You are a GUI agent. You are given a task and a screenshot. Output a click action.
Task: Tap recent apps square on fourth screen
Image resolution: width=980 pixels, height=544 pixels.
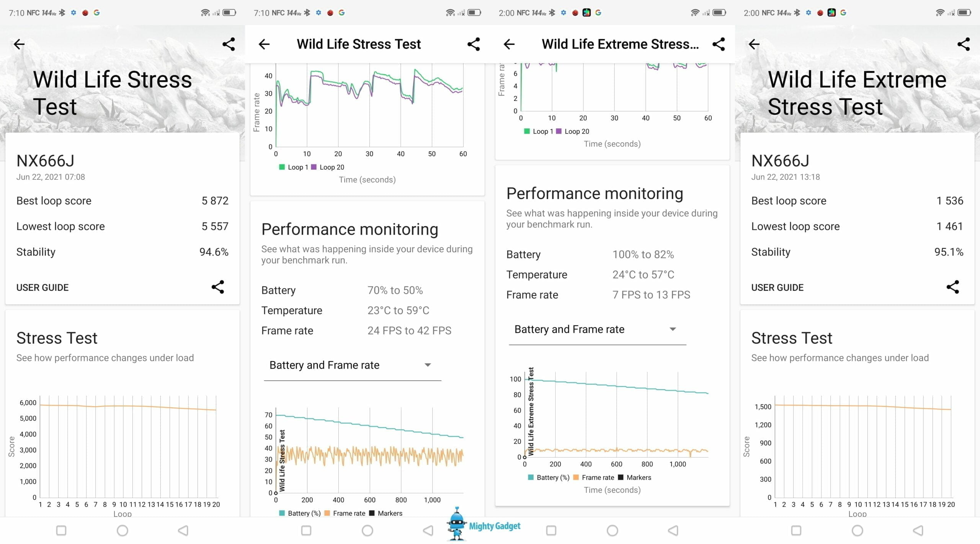796,531
